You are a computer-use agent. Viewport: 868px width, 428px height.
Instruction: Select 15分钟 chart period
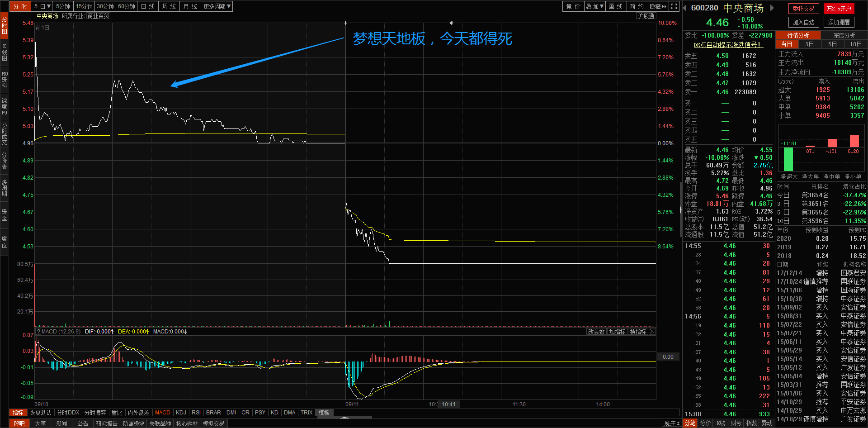point(84,6)
